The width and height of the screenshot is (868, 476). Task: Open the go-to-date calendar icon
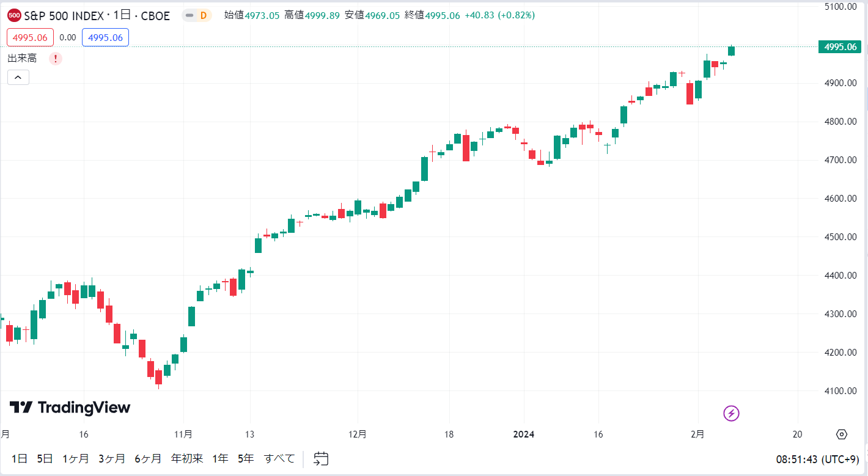pyautogui.click(x=322, y=458)
